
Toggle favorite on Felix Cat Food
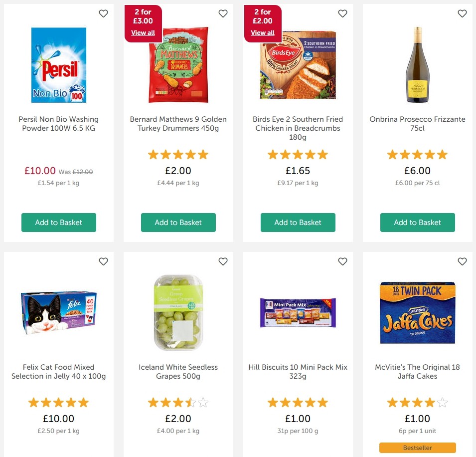(x=103, y=261)
